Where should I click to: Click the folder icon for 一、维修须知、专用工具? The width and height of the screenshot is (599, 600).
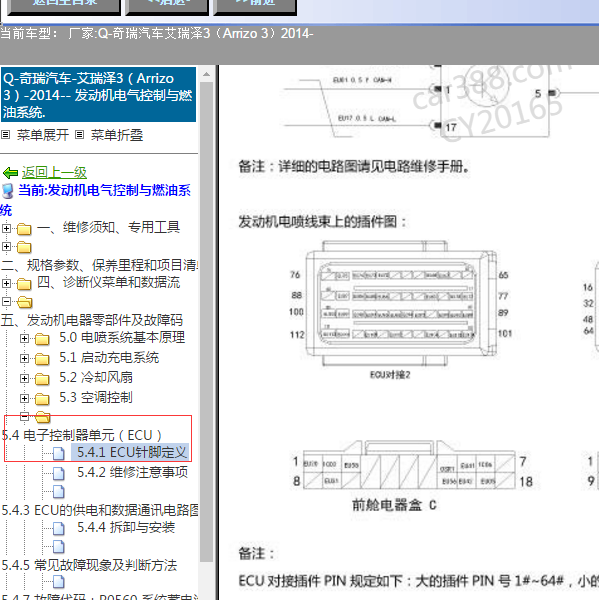click(x=24, y=229)
